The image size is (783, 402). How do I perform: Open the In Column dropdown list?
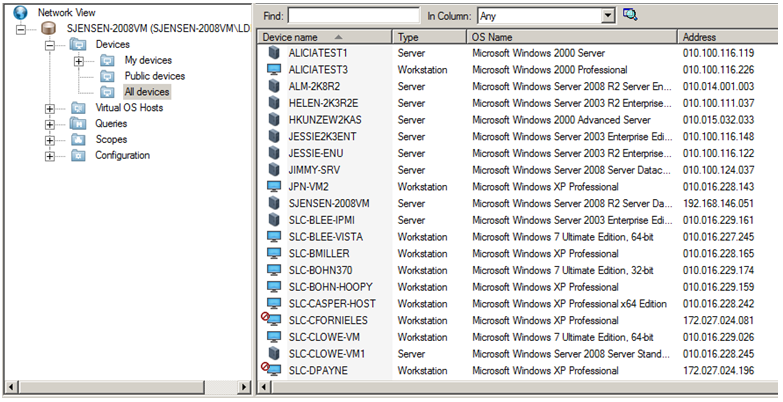[608, 16]
